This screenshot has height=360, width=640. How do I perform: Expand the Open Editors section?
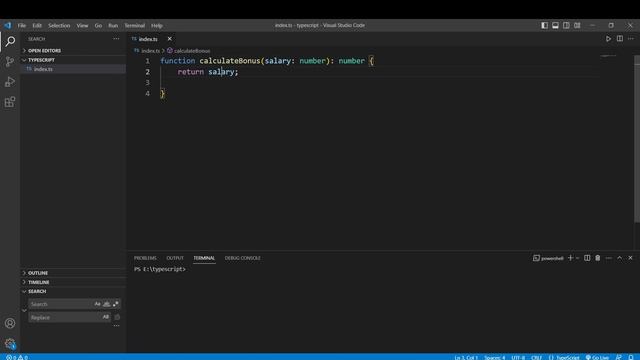pyautogui.click(x=73, y=51)
